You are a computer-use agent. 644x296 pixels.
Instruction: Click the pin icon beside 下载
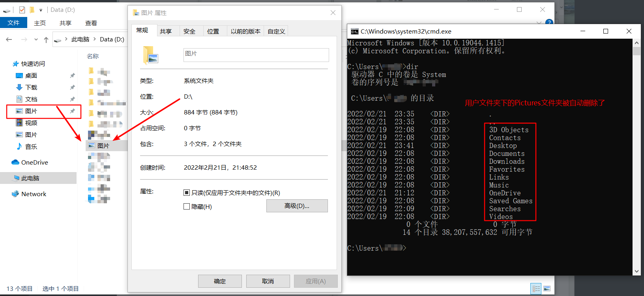pos(72,87)
